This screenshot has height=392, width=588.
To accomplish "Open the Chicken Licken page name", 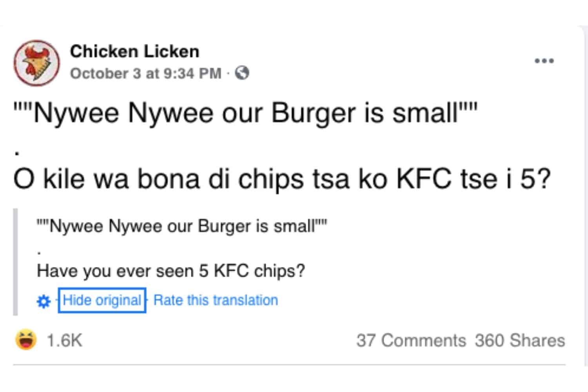I will (134, 51).
